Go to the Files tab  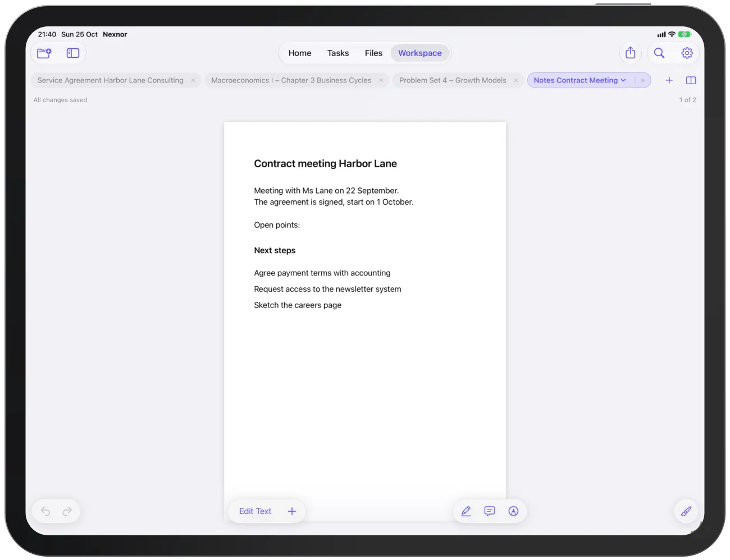373,53
